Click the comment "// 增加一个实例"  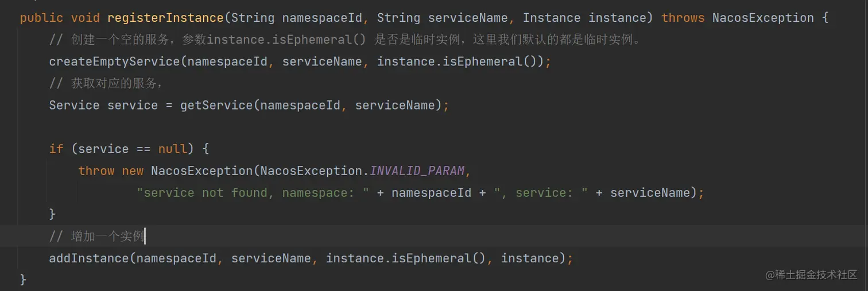pos(96,236)
